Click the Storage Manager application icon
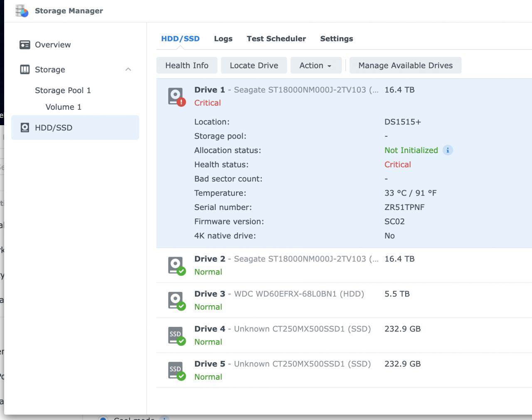 (22, 11)
